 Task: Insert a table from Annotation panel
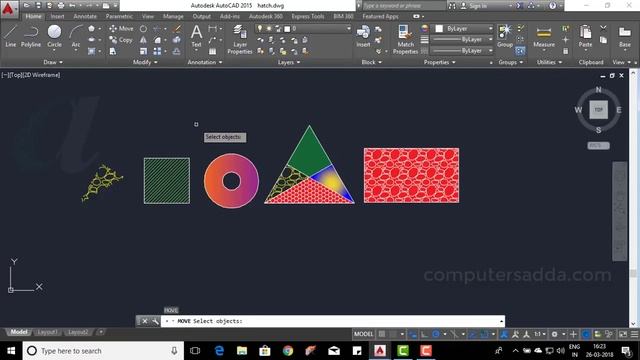click(x=213, y=51)
